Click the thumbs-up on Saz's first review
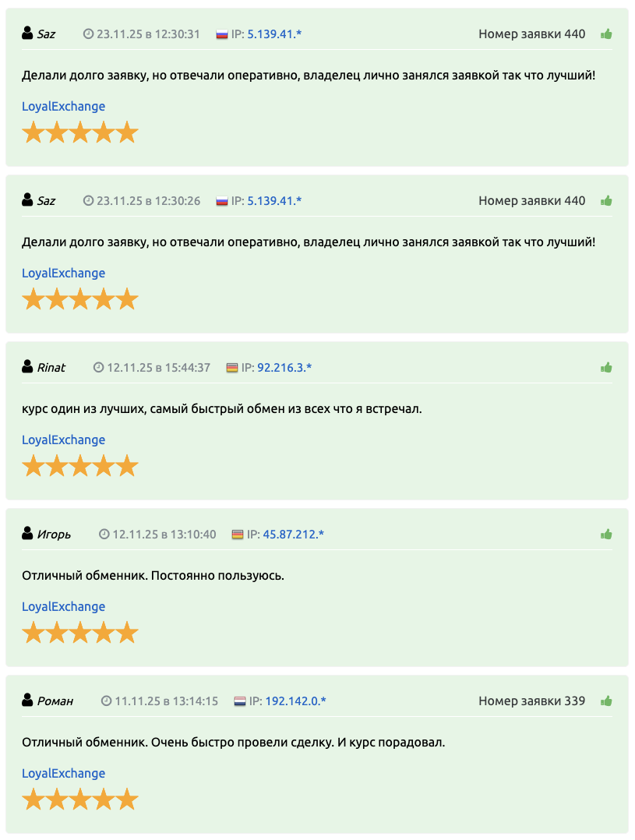This screenshot has width=635, height=840. coord(607,34)
